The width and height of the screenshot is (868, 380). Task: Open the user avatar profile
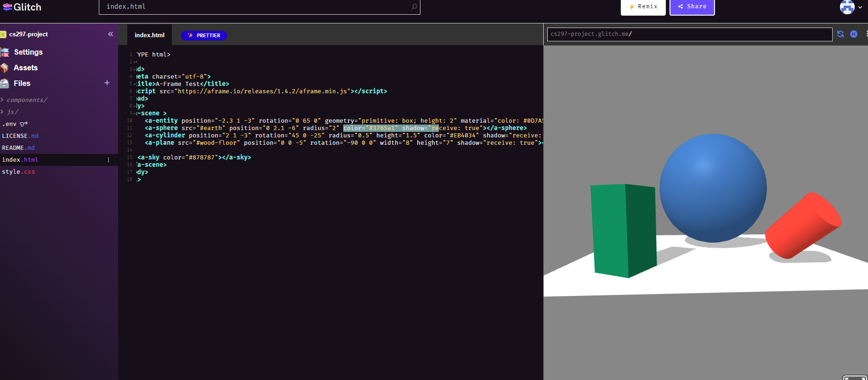click(847, 7)
